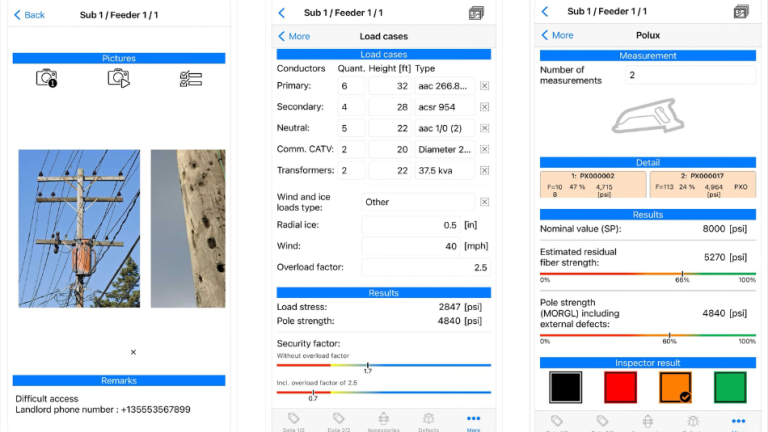Open the Primary type aac 266.8 selector
The height and width of the screenshot is (432, 768).
[x=445, y=86]
